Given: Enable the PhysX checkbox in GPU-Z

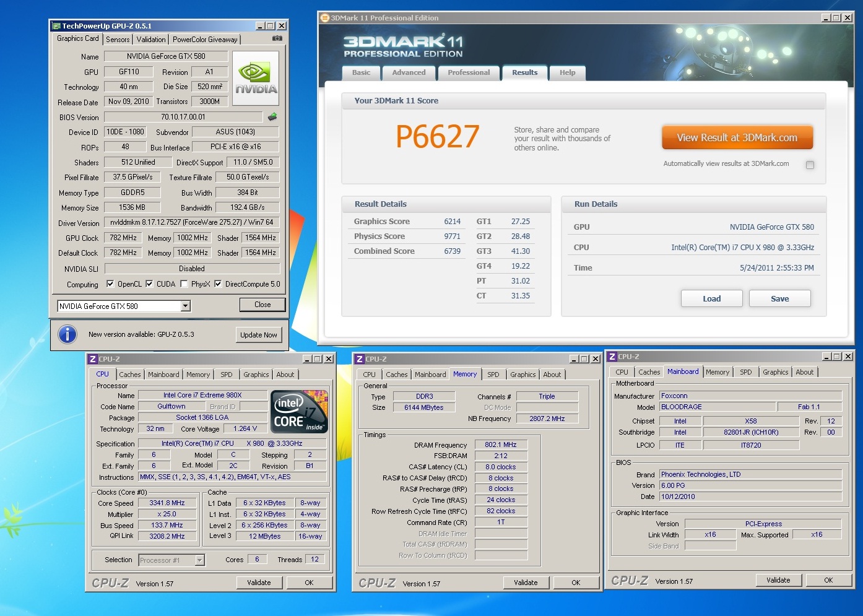Looking at the screenshot, I should click(184, 284).
